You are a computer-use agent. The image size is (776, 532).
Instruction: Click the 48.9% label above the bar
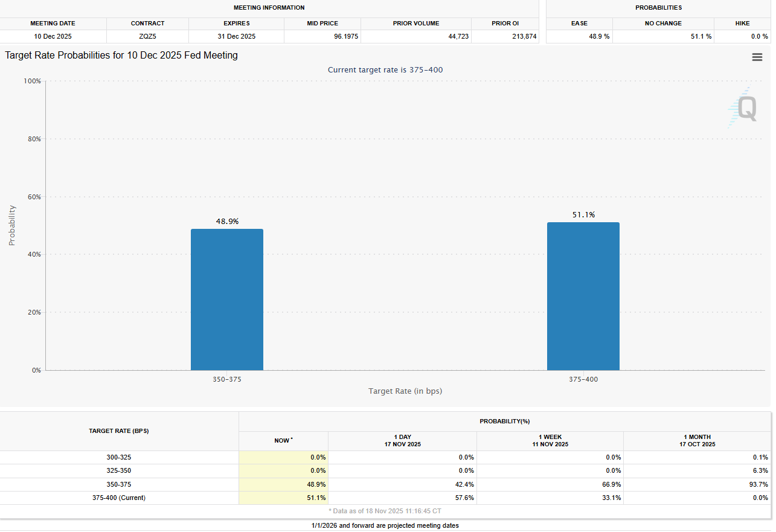tap(227, 222)
